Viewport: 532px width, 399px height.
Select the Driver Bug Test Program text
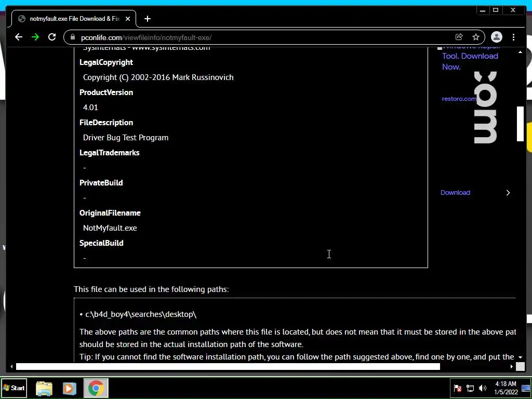pos(126,138)
